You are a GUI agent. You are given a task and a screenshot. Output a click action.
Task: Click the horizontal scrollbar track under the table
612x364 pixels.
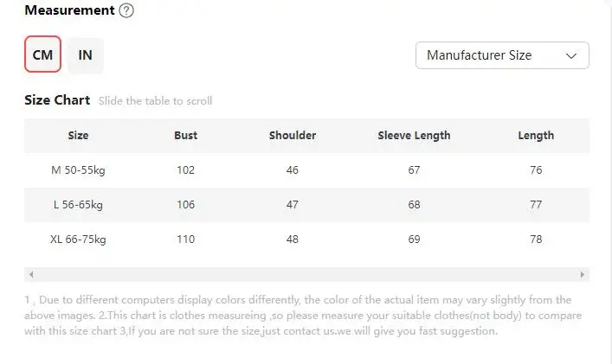tap(306, 274)
